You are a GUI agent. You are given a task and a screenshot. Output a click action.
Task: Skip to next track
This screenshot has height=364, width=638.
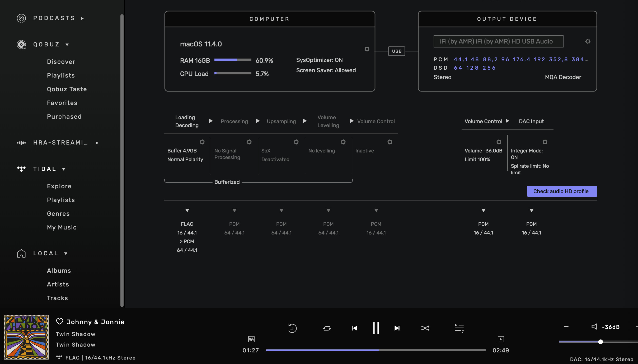coord(397,328)
